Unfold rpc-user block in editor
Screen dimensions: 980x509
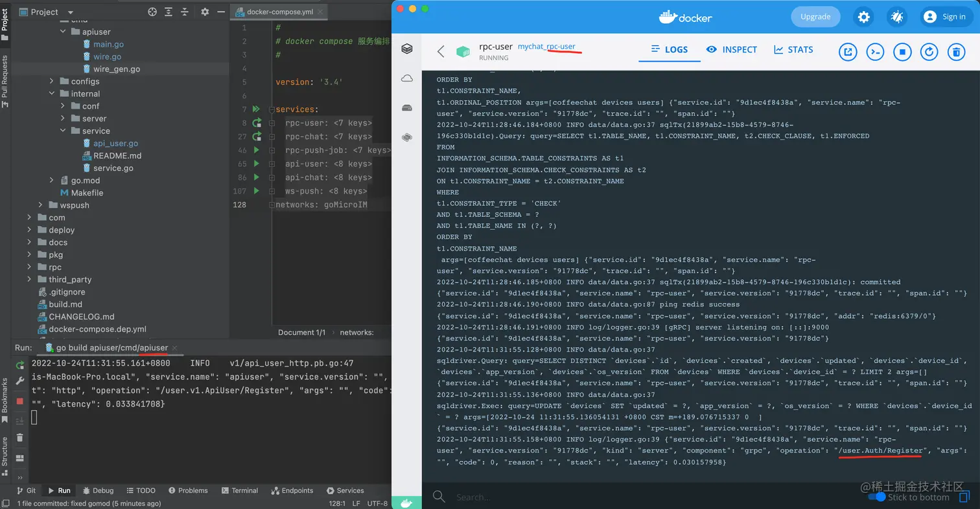pos(272,123)
